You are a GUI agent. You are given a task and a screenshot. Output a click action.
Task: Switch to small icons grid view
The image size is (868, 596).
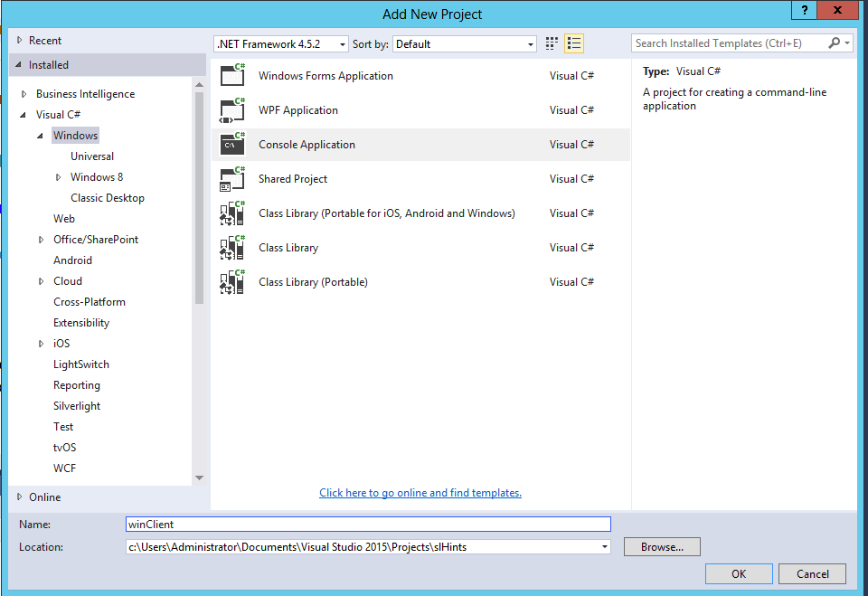point(552,43)
